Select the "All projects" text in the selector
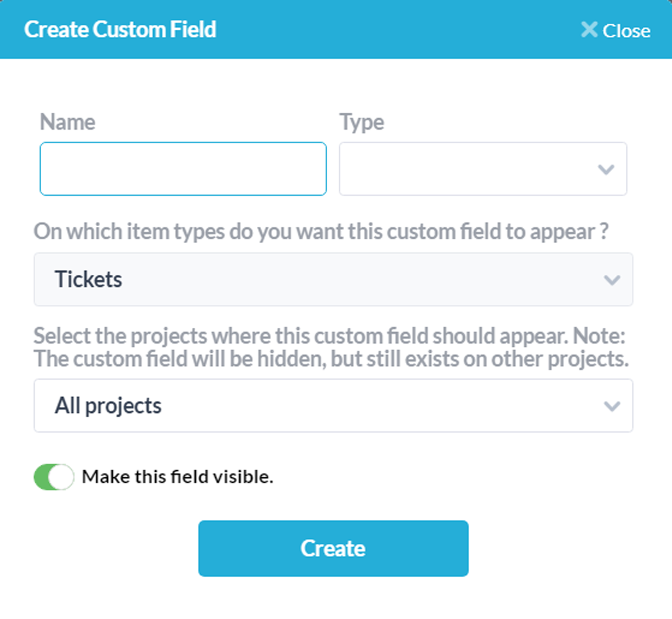The image size is (672, 619). (108, 406)
